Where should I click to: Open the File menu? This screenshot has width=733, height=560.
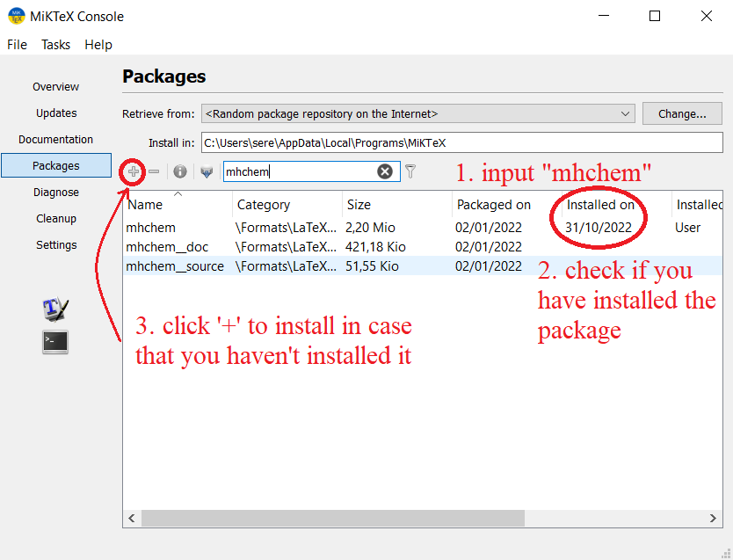pyautogui.click(x=17, y=45)
